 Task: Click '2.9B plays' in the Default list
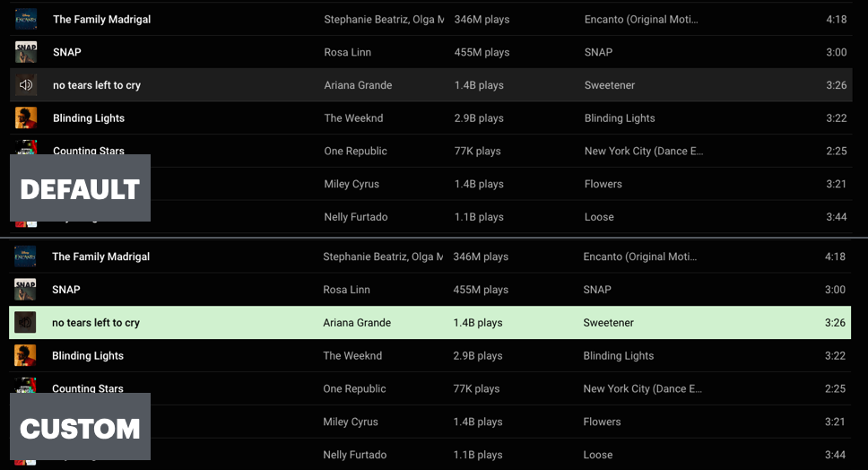click(479, 117)
